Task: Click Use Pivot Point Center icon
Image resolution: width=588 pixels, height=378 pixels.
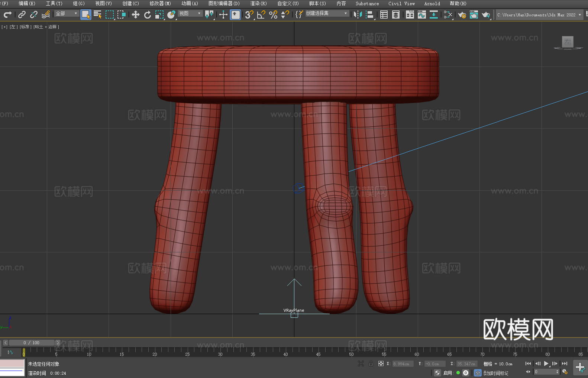Action: (209, 14)
